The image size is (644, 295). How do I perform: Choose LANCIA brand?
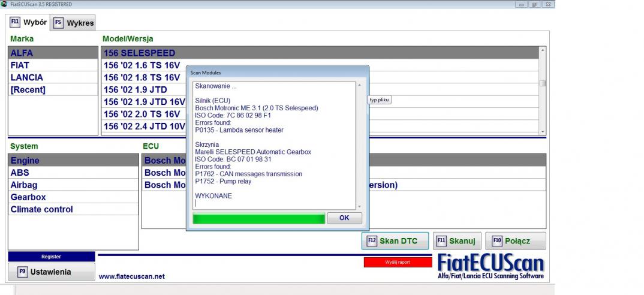click(x=53, y=77)
